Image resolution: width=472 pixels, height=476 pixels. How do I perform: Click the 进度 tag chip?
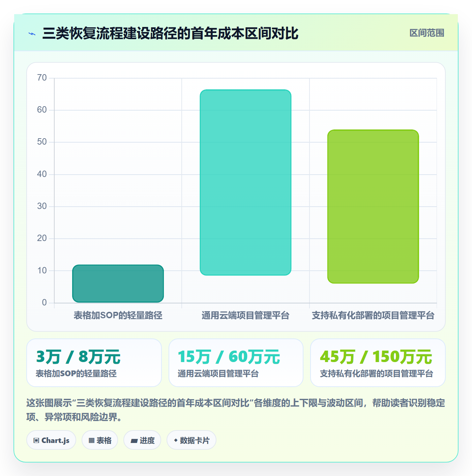click(142, 440)
